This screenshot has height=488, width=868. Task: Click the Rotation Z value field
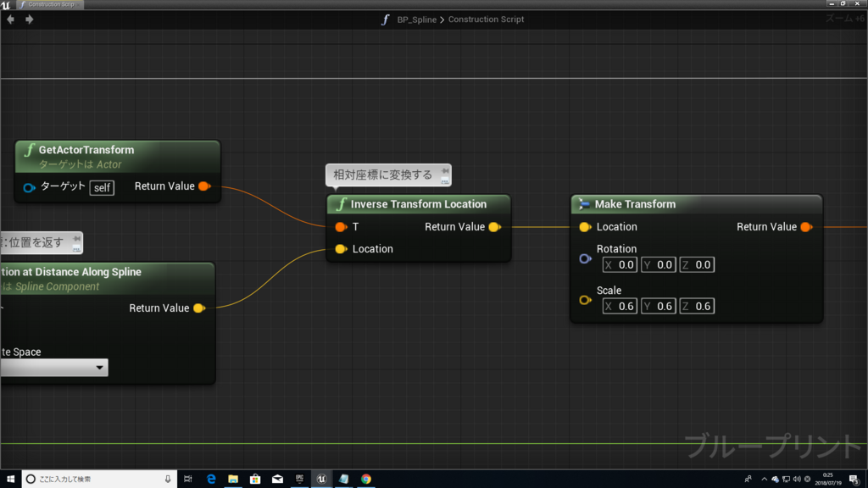[697, 265]
